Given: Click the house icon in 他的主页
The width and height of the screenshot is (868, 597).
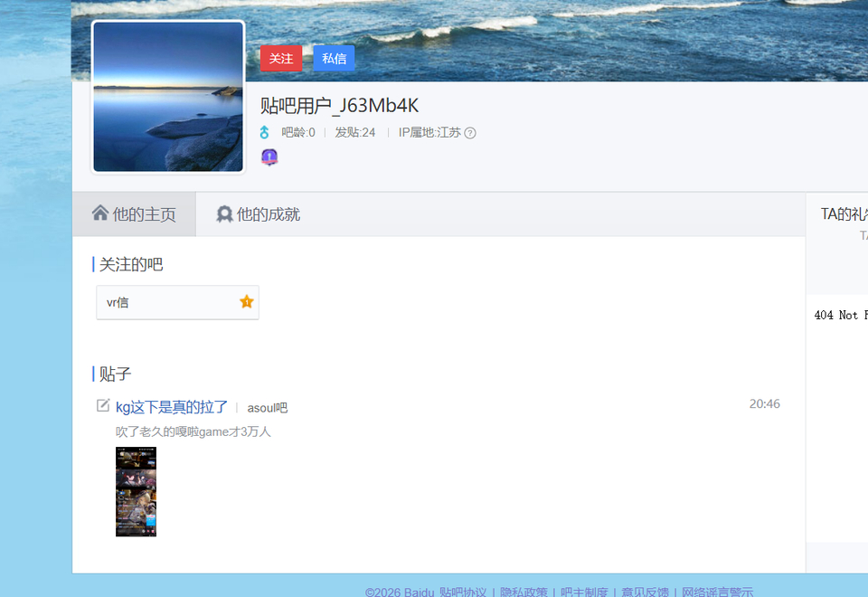Looking at the screenshot, I should coord(100,213).
